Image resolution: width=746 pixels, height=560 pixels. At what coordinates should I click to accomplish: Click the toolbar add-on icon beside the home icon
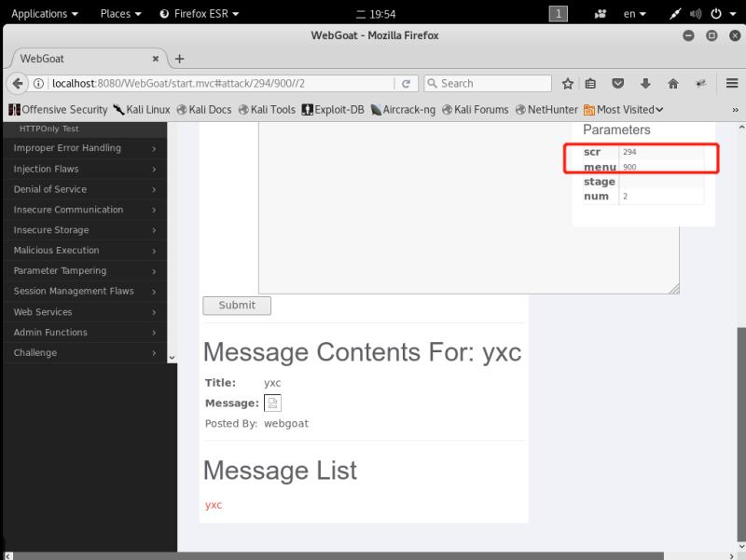[x=701, y=84]
